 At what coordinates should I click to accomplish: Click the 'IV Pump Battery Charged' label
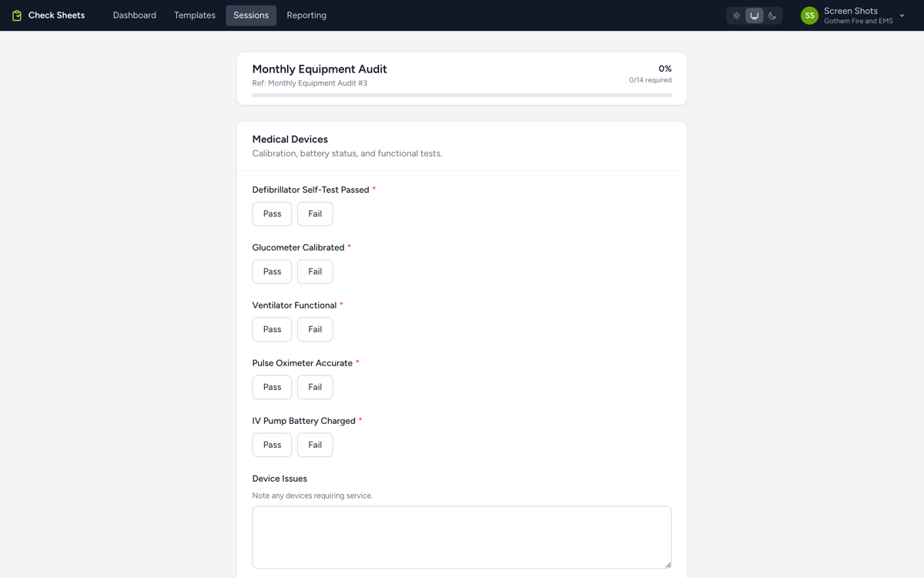tap(304, 421)
